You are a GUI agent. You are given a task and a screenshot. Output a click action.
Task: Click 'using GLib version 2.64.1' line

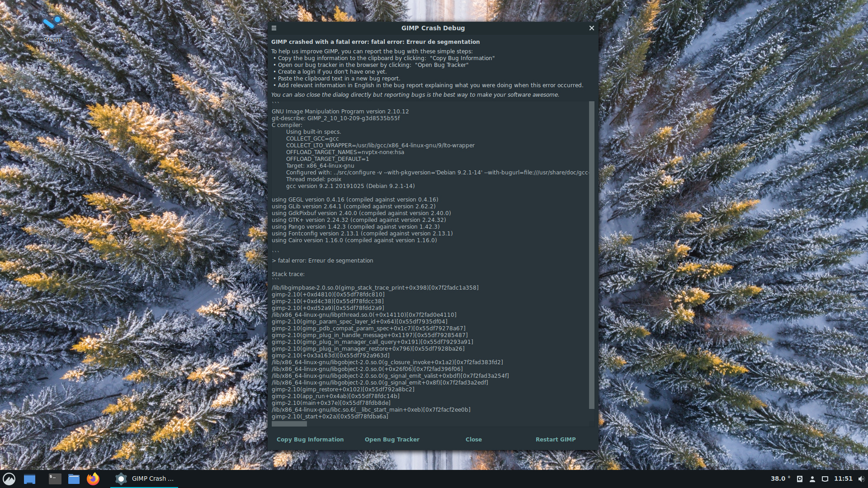[354, 206]
